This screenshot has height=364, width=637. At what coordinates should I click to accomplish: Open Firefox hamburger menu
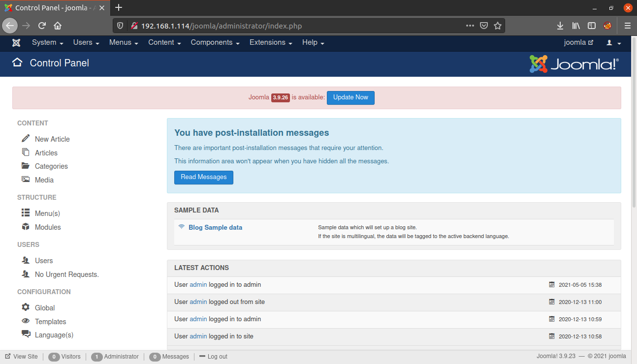click(x=628, y=26)
